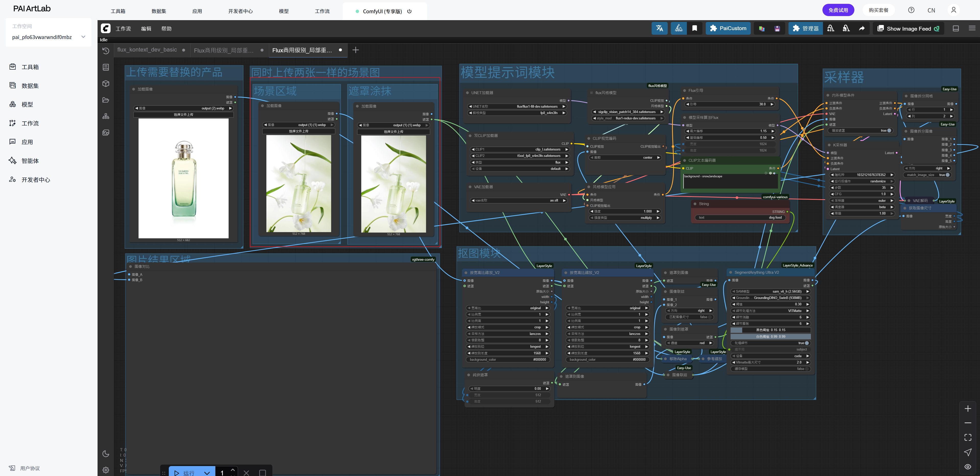The image size is (980, 476).
Task: Click the purple floppy disk save icon
Action: 777,29
